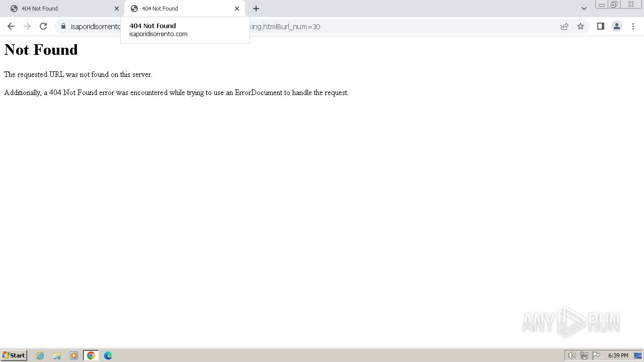Open the network tray icon
The height and width of the screenshot is (362, 644).
pos(584,355)
